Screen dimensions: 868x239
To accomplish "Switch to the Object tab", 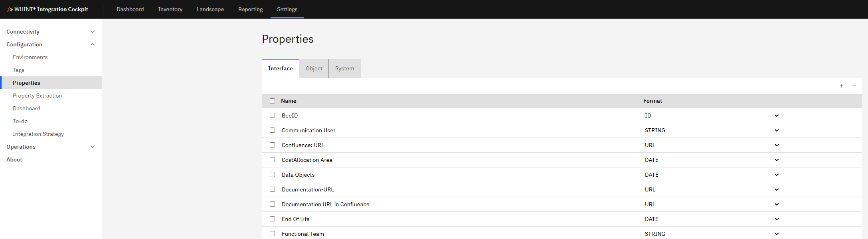I will (314, 68).
